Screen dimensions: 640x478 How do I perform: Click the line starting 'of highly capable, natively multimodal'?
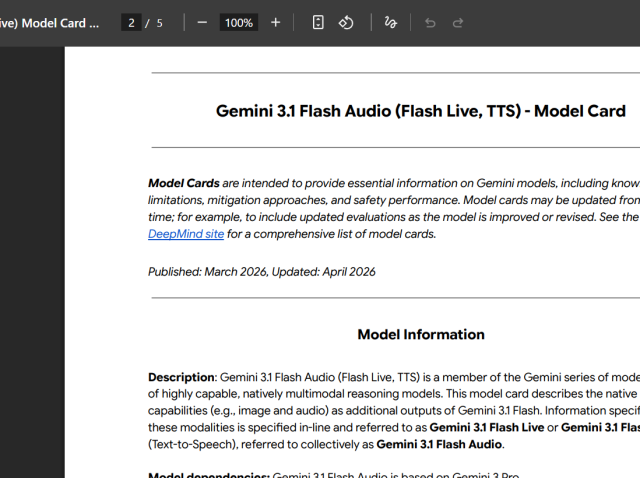[x=394, y=394]
